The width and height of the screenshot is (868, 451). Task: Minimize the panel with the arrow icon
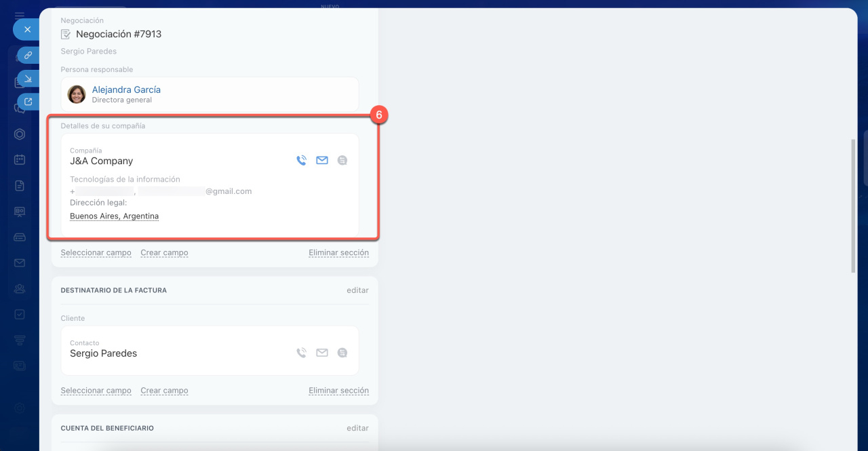(28, 79)
